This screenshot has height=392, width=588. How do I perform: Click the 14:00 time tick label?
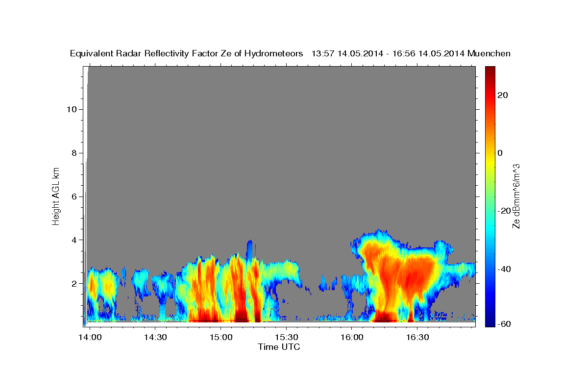90,338
